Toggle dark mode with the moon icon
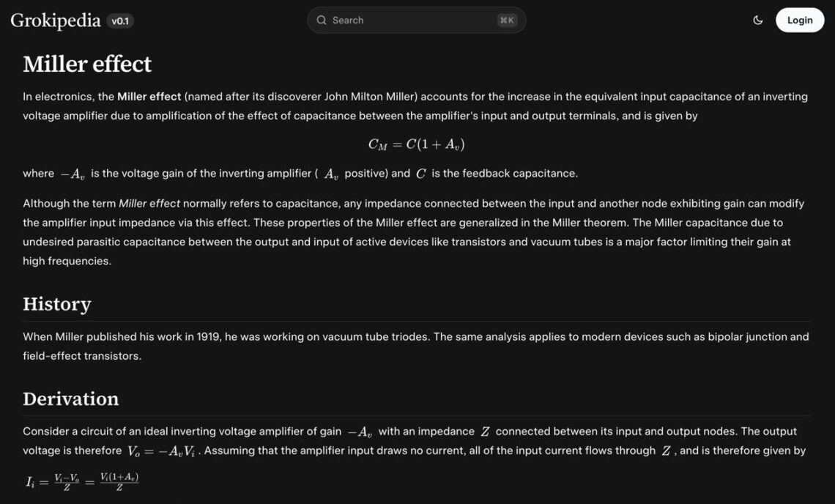The height and width of the screenshot is (504, 835). tap(758, 21)
